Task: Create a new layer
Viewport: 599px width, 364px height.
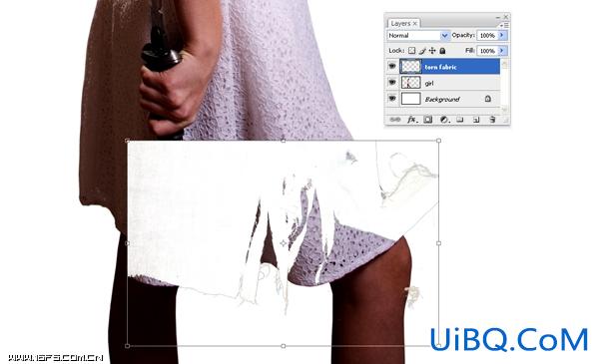Action: 476,120
